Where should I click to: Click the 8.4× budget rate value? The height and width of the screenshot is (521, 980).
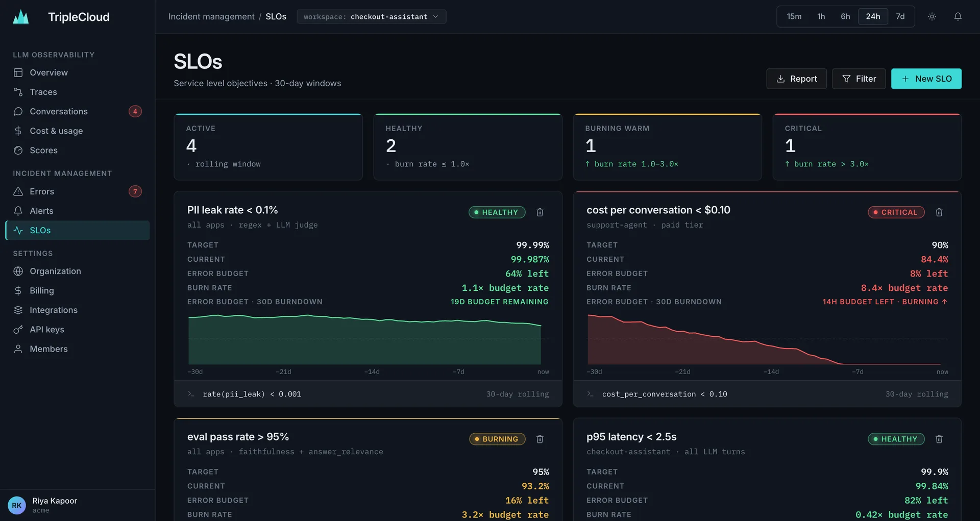pyautogui.click(x=904, y=288)
